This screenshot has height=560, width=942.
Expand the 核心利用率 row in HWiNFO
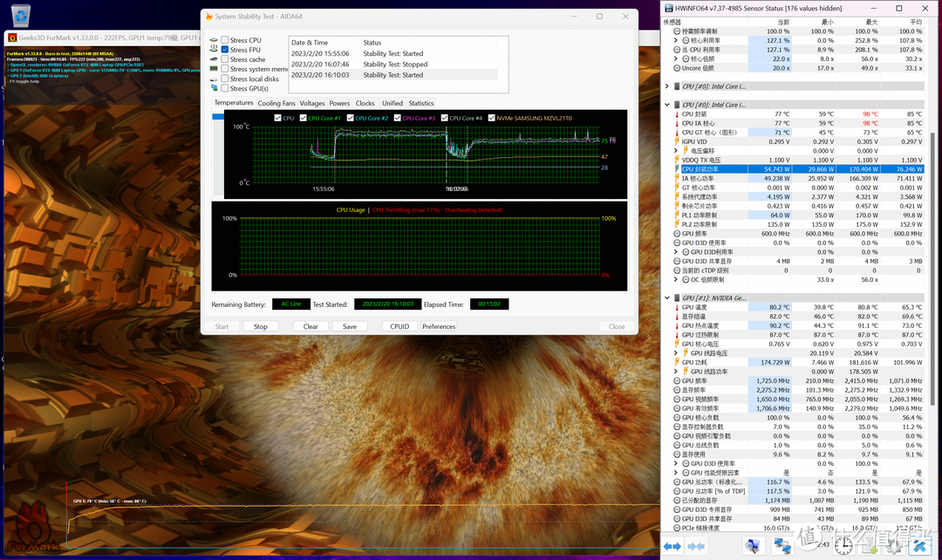676,40
